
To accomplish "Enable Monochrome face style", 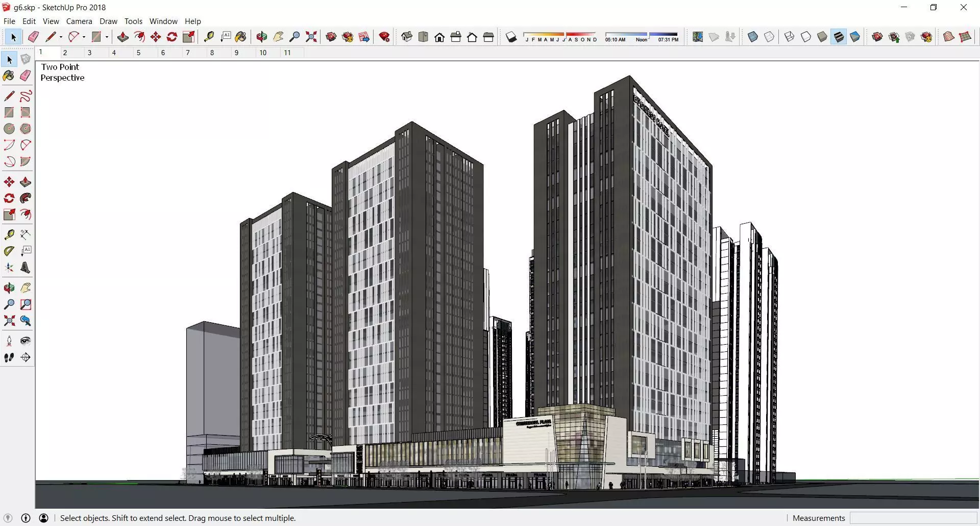I will [x=855, y=37].
